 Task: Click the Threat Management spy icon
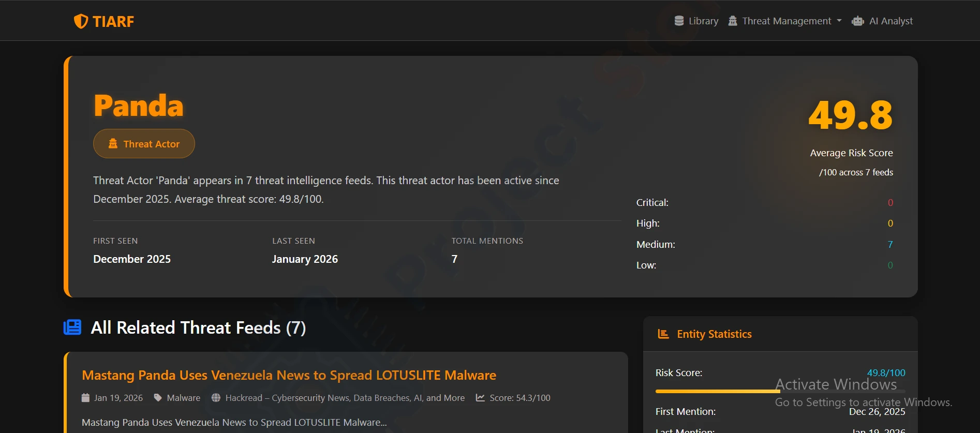pyautogui.click(x=733, y=21)
